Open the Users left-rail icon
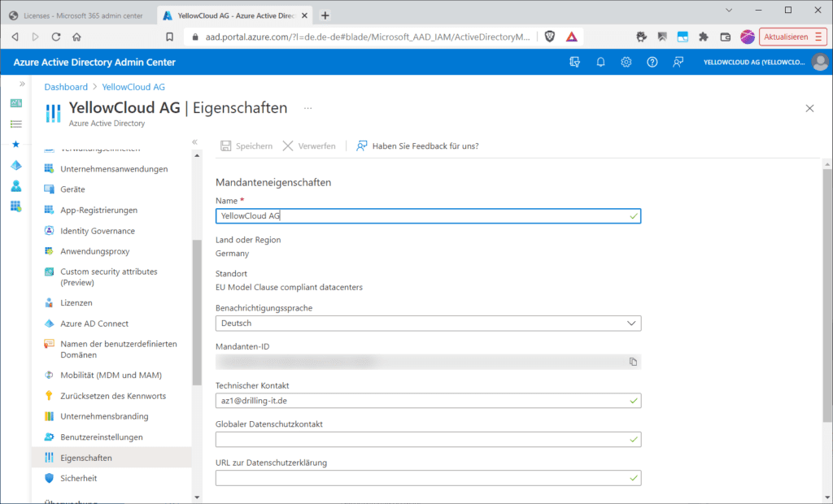833x504 pixels. pos(16,186)
